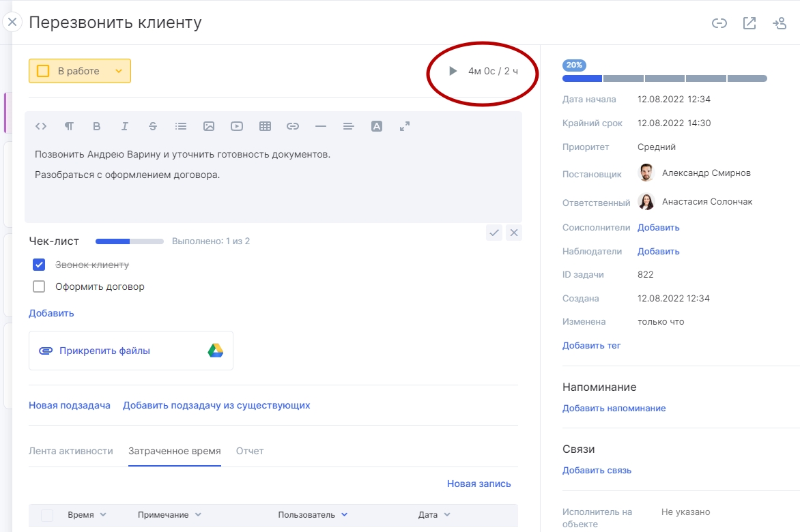Click "Добавить напоминание" link
Image resolution: width=800 pixels, height=532 pixels.
[614, 408]
